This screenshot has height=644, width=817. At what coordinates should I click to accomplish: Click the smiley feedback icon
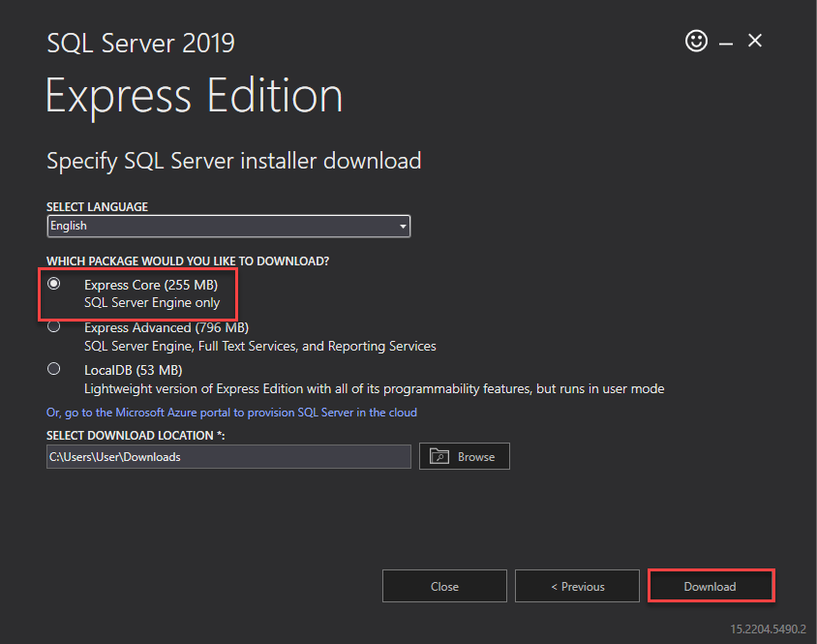[x=696, y=41]
